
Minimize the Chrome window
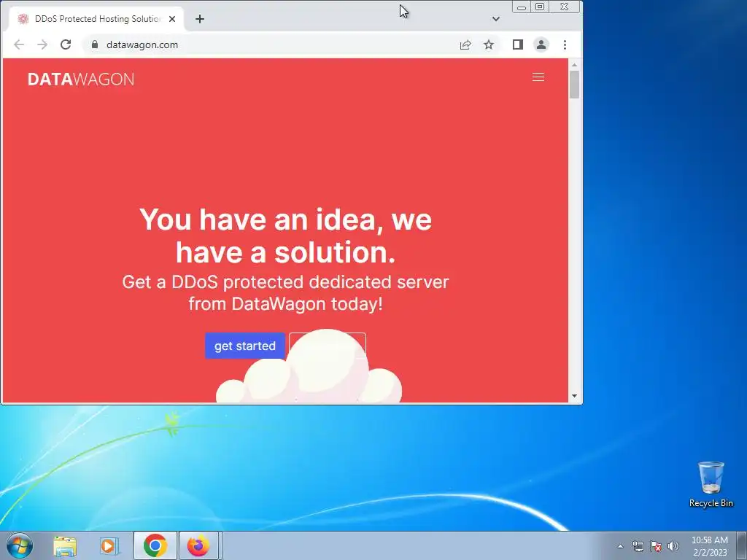(x=522, y=7)
